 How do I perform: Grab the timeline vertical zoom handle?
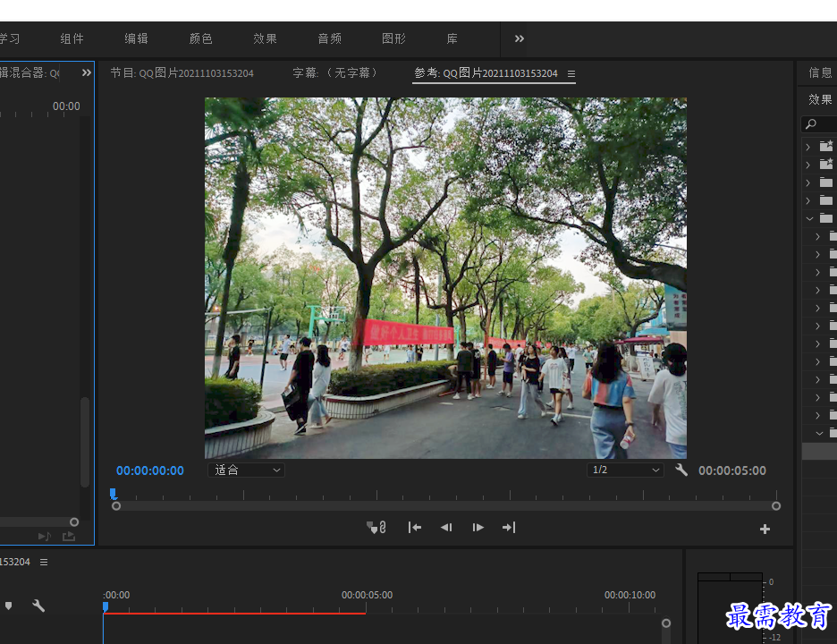click(x=666, y=623)
